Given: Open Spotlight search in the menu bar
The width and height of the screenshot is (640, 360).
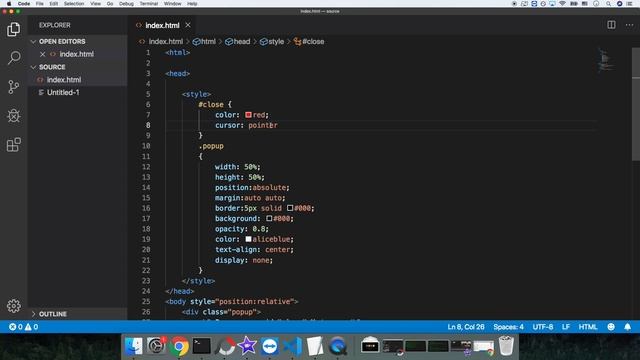Looking at the screenshot, I should pos(608,4).
